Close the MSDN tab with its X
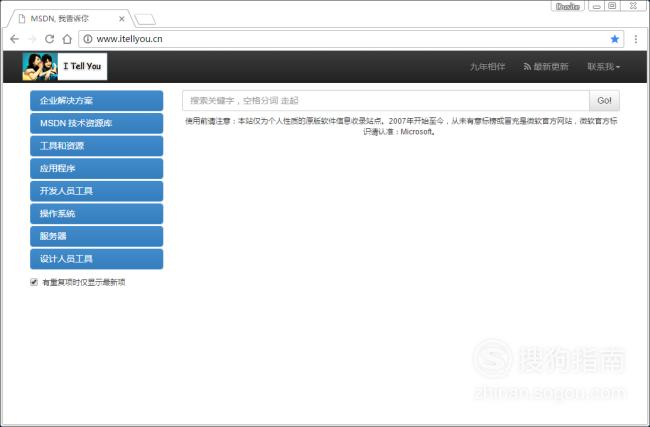Screen dimensions: 650x427 [121, 19]
